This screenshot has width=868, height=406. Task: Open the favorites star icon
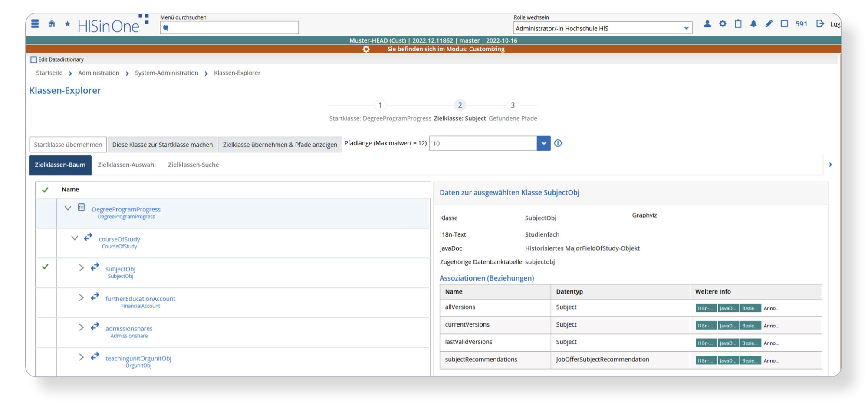point(67,24)
